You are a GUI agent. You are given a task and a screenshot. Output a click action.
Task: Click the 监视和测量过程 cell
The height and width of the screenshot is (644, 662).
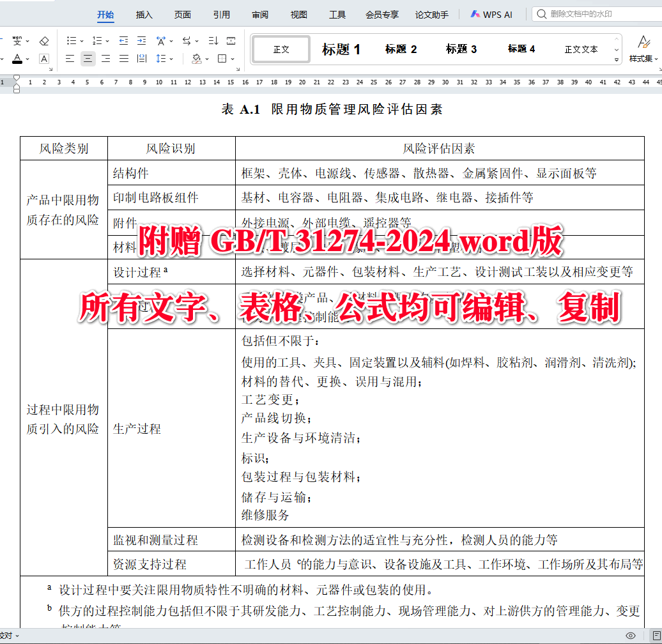coord(171,540)
